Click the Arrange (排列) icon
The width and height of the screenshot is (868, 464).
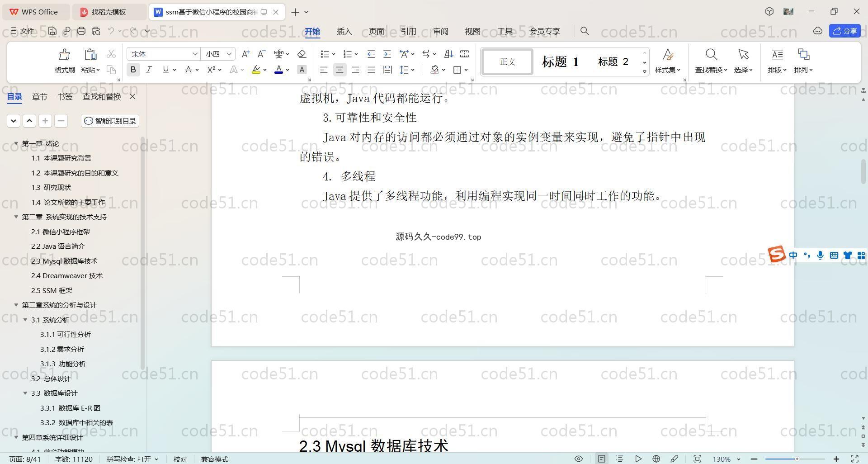tap(803, 55)
